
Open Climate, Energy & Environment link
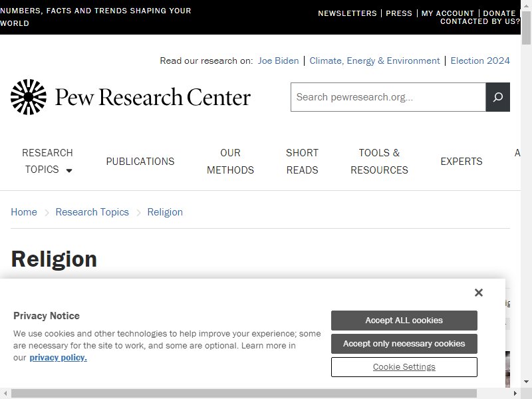(x=374, y=61)
